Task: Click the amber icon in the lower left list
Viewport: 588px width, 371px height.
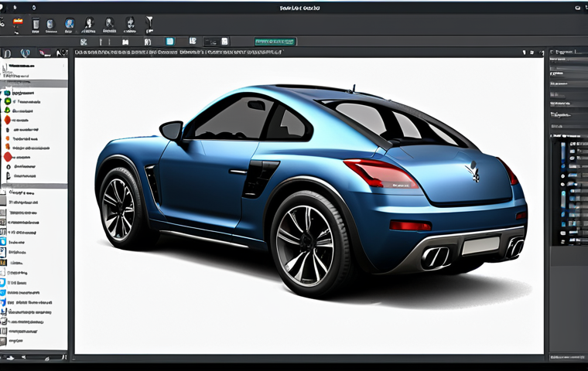Action: pos(3,263)
